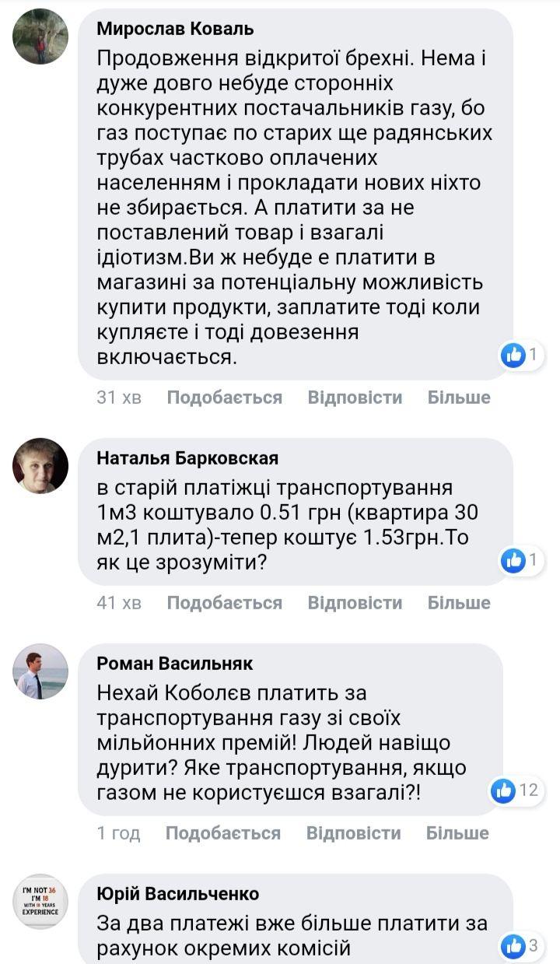Reply to Наталья Барковская with Відповісти
Viewport: 560px width, 964px height.
(x=355, y=603)
